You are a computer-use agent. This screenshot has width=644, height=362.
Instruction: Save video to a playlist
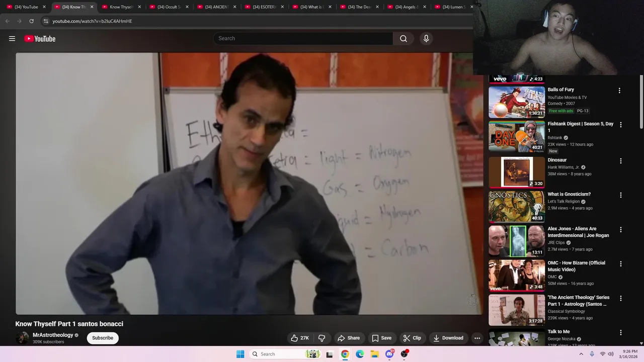click(x=381, y=338)
